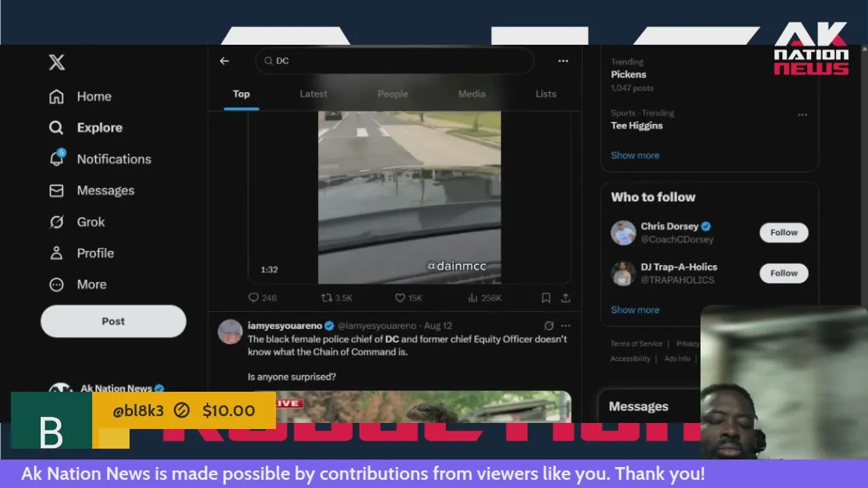
Task: Open the LIVE video thumbnail in second post
Action: (410, 407)
